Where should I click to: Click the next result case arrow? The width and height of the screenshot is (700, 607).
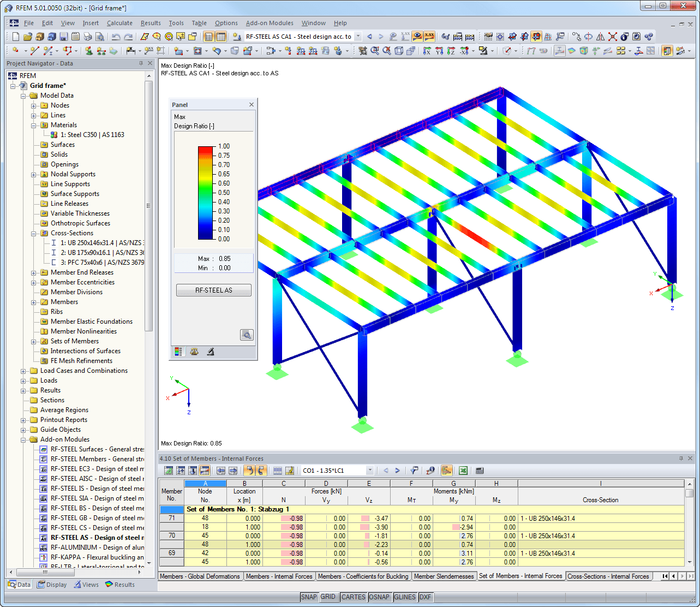pos(381,37)
